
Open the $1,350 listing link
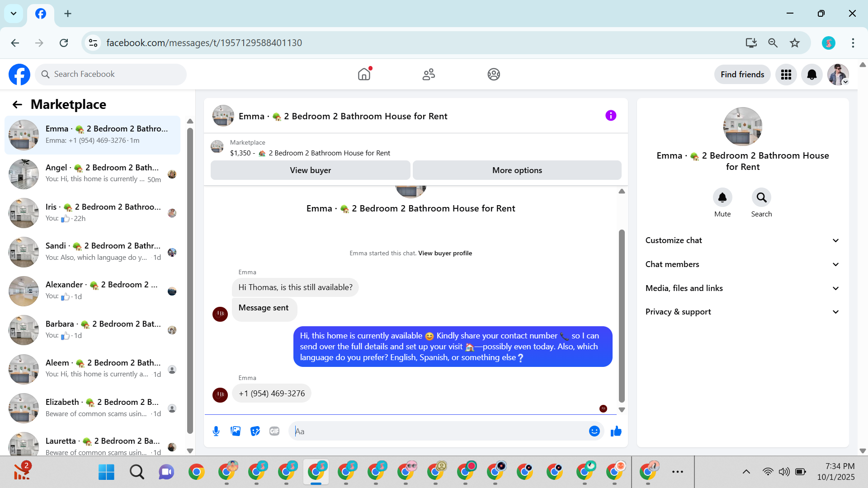310,153
